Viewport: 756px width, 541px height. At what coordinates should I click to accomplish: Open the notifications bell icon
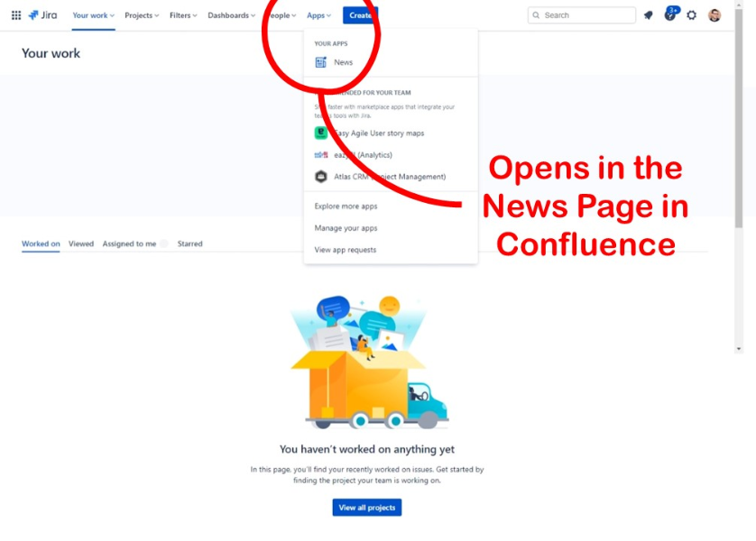coord(648,15)
